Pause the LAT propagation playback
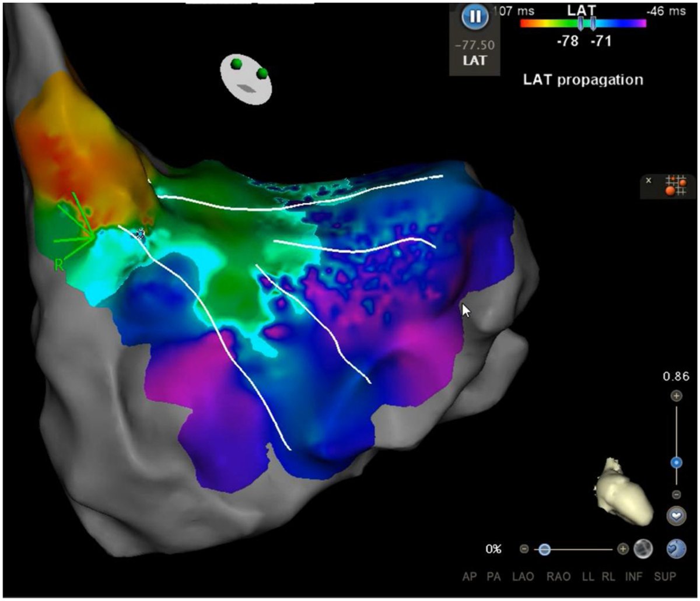Screen dimensions: 700x601 tap(475, 17)
